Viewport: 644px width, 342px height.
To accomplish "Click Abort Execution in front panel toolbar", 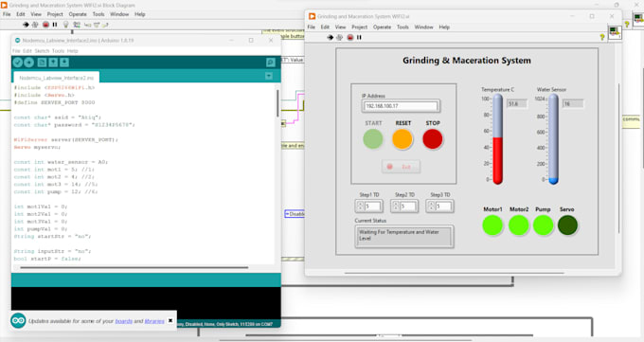I will coord(349,37).
